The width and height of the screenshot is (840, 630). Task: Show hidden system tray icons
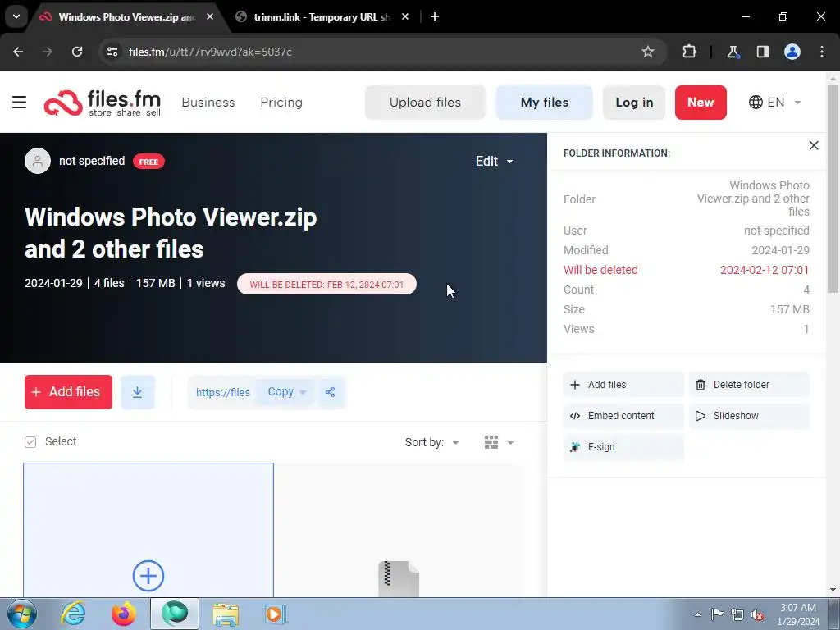tap(697, 614)
